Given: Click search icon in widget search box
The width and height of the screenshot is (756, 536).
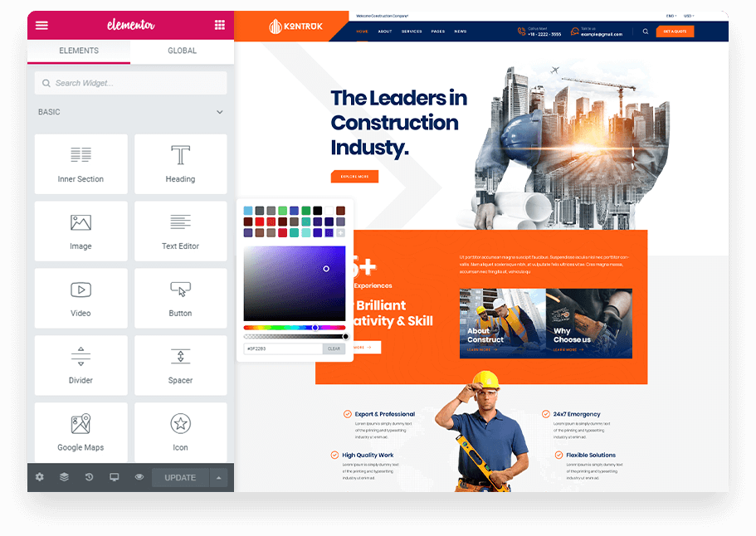Looking at the screenshot, I should coord(46,83).
